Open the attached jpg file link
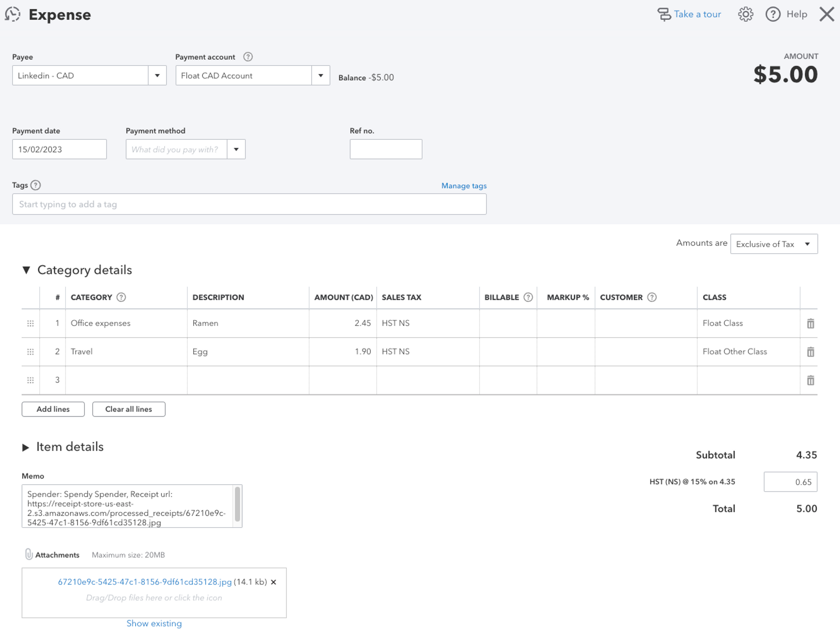This screenshot has height=633, width=840. point(144,582)
